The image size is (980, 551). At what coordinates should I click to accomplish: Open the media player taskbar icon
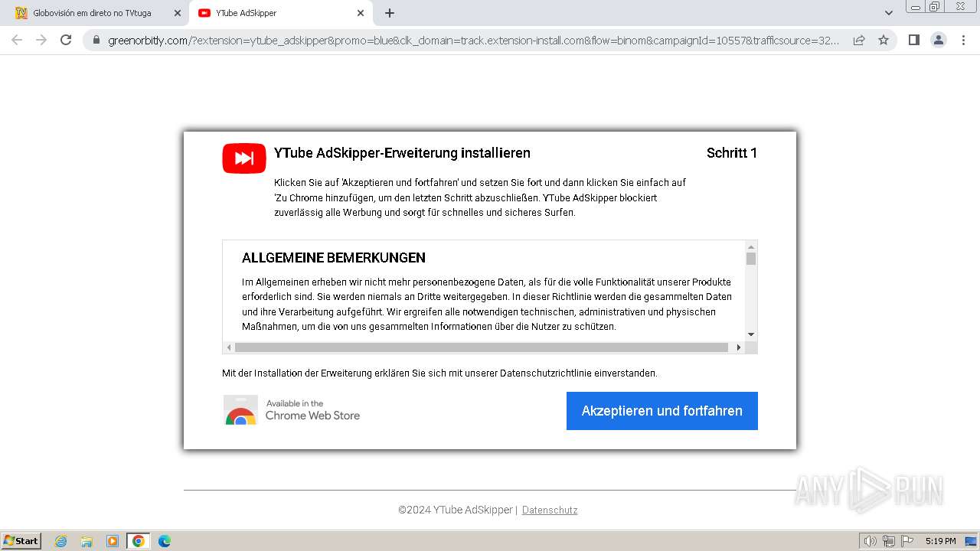113,541
